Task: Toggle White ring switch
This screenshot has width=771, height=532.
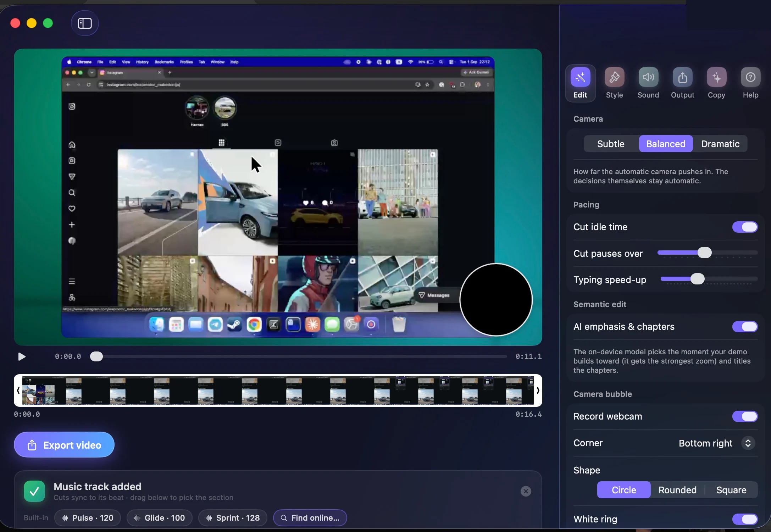Action: pos(745,519)
